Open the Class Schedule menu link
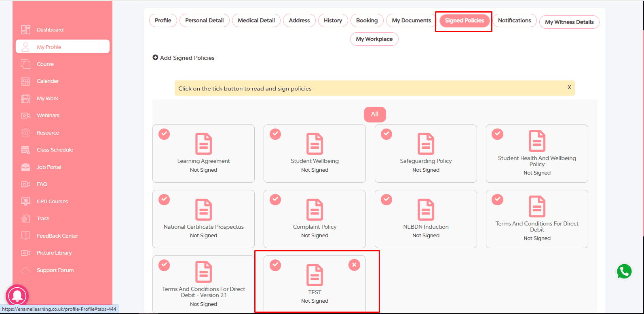Viewport: 644px width, 314px height. pos(55,150)
